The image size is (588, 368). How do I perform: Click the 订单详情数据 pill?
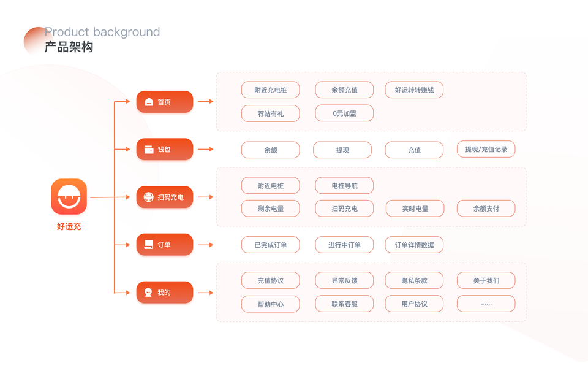pyautogui.click(x=414, y=245)
